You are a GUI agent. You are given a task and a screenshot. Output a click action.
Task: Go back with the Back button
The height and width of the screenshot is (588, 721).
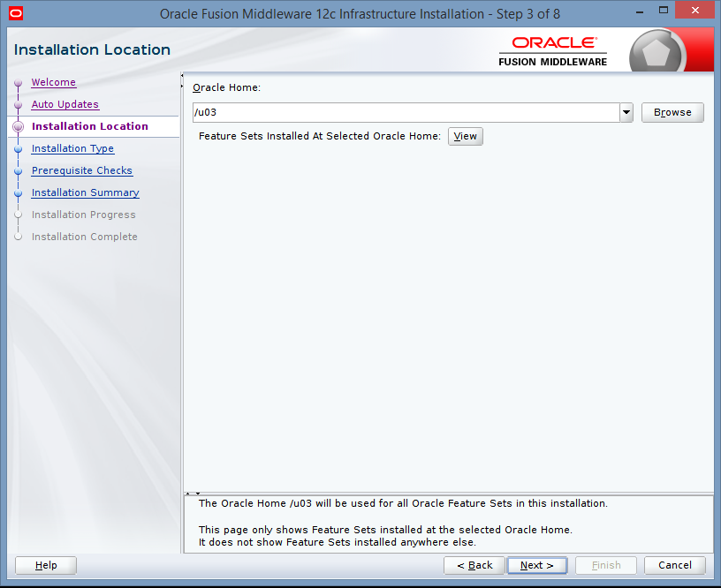coord(474,565)
